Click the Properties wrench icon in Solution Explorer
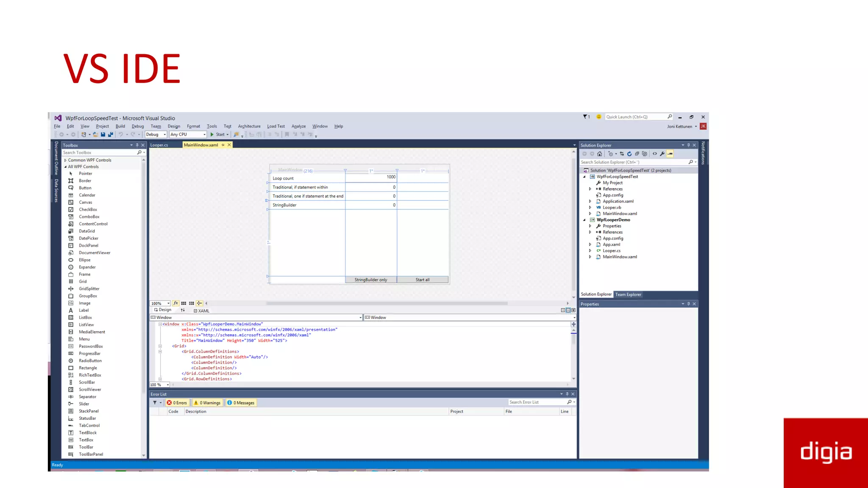This screenshot has height=488, width=868. click(x=662, y=154)
